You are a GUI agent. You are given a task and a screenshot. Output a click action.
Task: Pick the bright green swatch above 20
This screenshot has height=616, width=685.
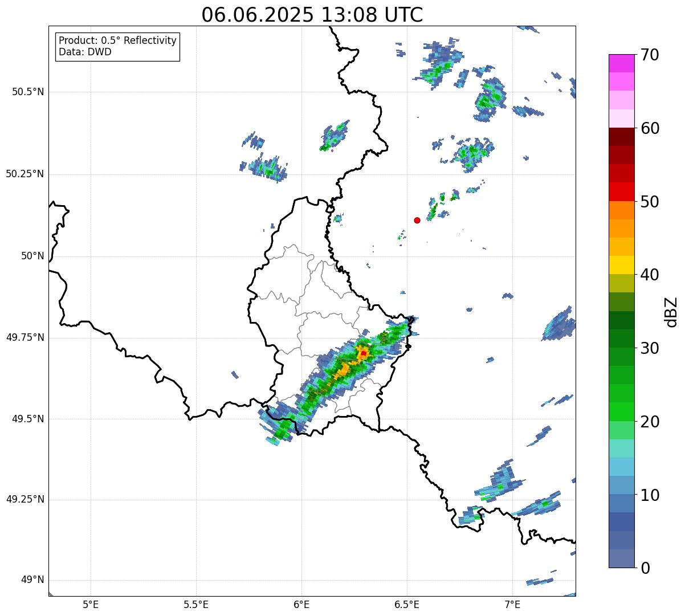pos(621,412)
